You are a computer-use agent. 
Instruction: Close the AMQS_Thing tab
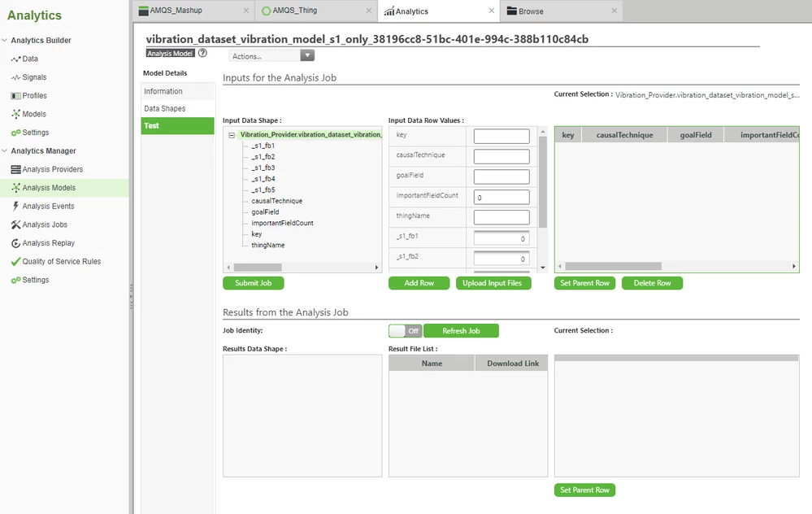[369, 11]
